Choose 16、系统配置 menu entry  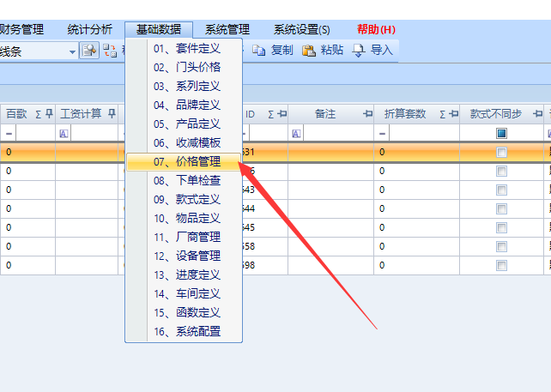point(186,331)
